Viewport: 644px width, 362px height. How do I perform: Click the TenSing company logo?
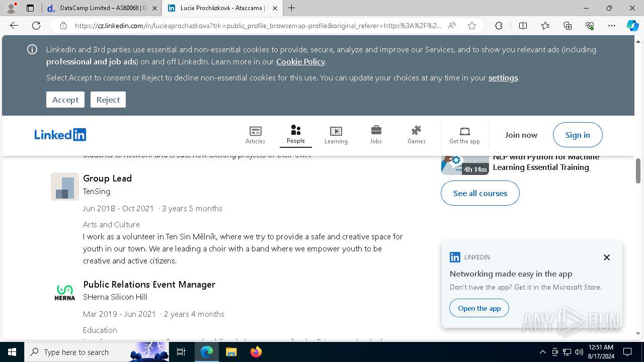click(x=65, y=187)
